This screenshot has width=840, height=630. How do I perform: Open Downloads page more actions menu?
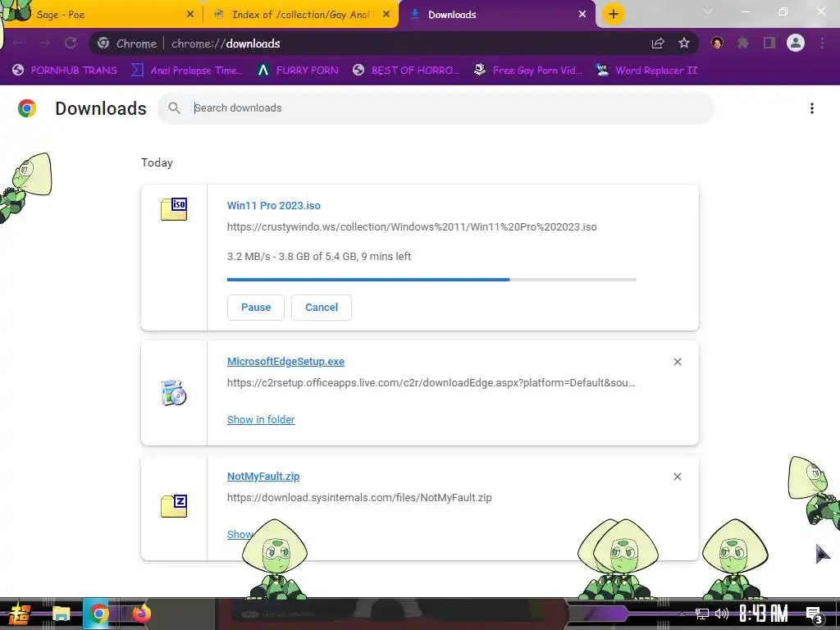point(812,108)
